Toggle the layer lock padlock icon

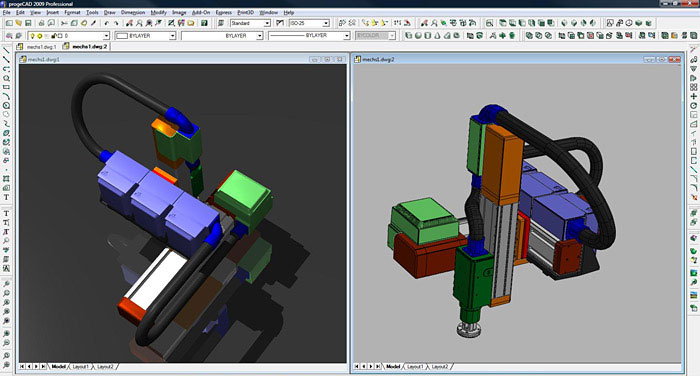pos(54,36)
